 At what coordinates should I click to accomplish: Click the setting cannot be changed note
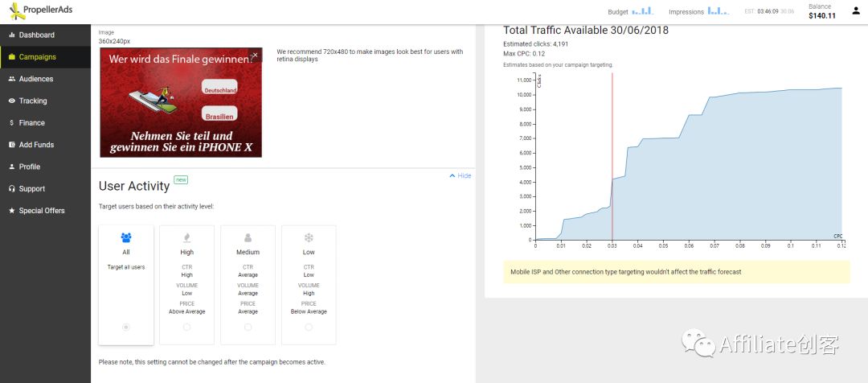(x=212, y=362)
